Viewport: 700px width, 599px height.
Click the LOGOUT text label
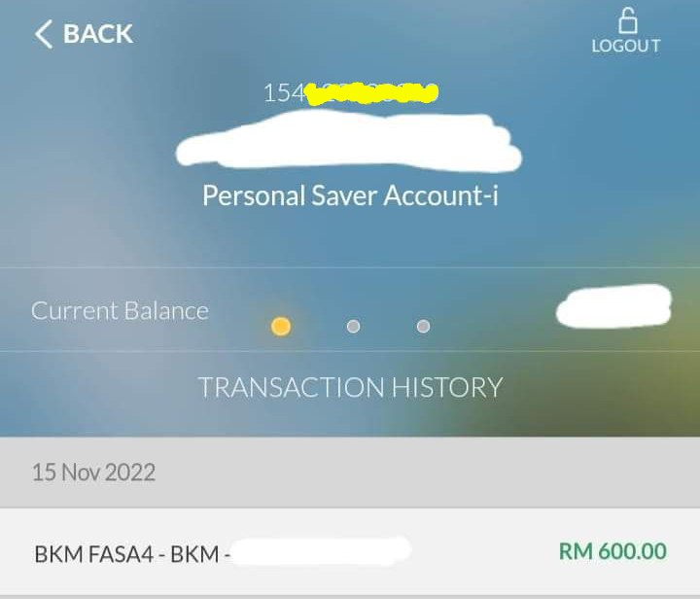coord(626,46)
